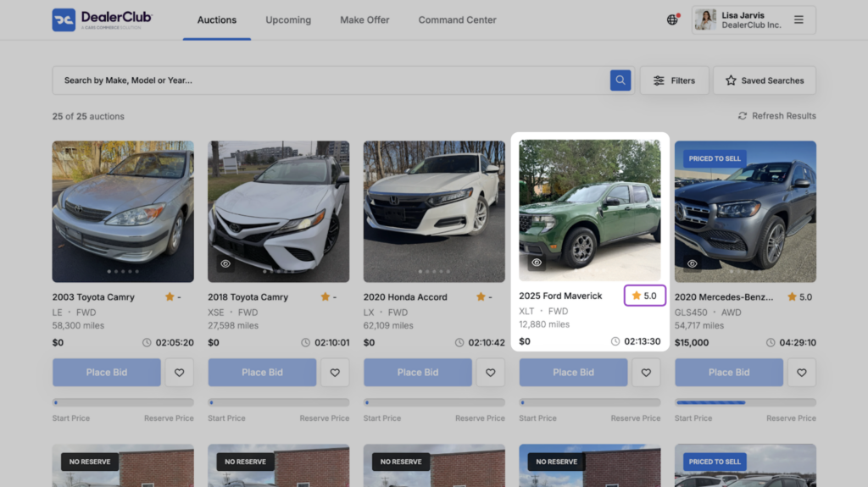Click the star rating of 2020 Honda Accord
The height and width of the screenshot is (487, 868).
(484, 297)
